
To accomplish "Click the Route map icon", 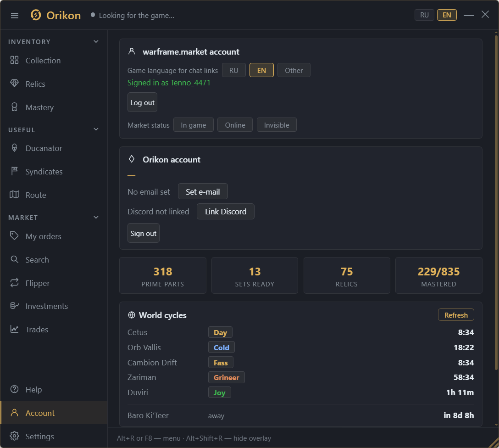I will coord(14,195).
